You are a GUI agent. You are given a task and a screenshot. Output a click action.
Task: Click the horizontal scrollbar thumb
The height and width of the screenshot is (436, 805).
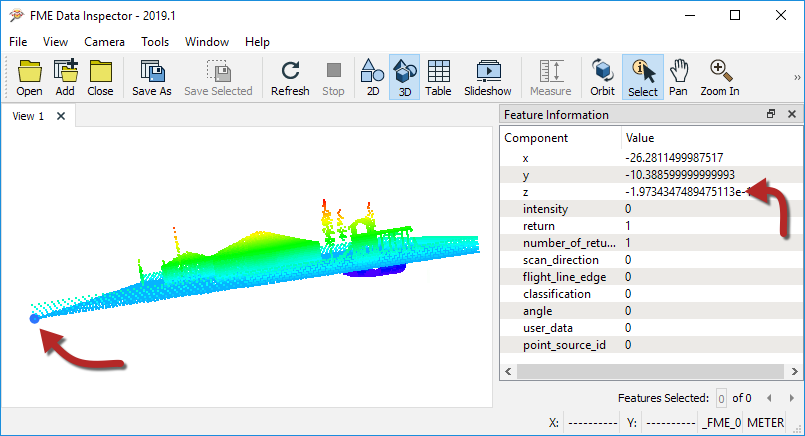pos(650,371)
